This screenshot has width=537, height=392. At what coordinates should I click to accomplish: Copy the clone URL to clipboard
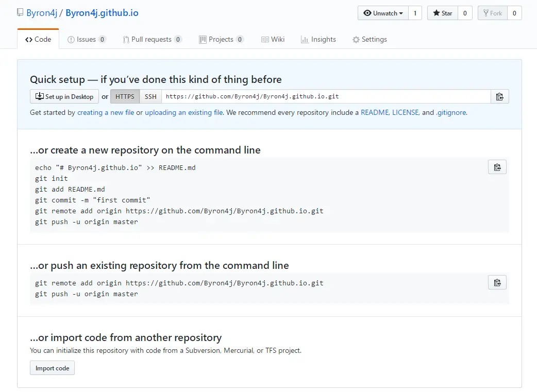(500, 96)
